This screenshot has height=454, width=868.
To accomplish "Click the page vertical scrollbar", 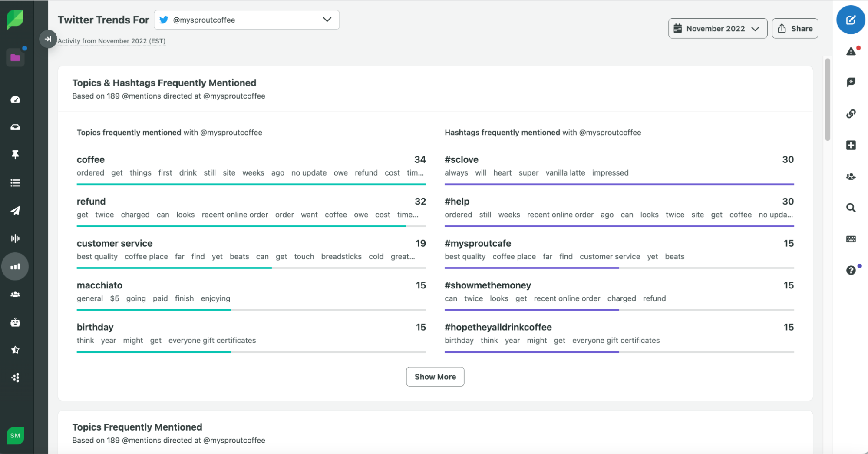I will [827, 100].
